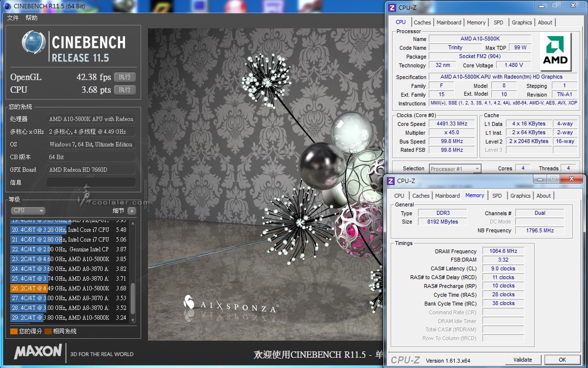The width and height of the screenshot is (588, 368).
Task: Switch to Caches tab in rear CPU-Z window
Action: pos(422,22)
